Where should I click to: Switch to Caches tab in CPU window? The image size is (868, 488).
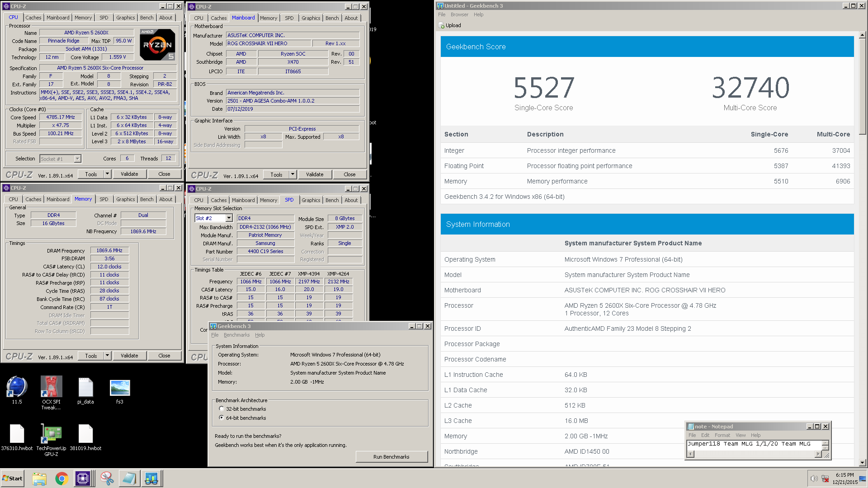[33, 18]
